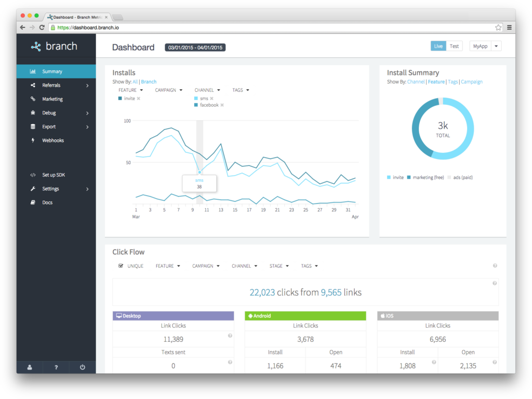Click the Webhooks lightning bolt icon
Viewport: 532px width, 399px height.
(x=32, y=140)
